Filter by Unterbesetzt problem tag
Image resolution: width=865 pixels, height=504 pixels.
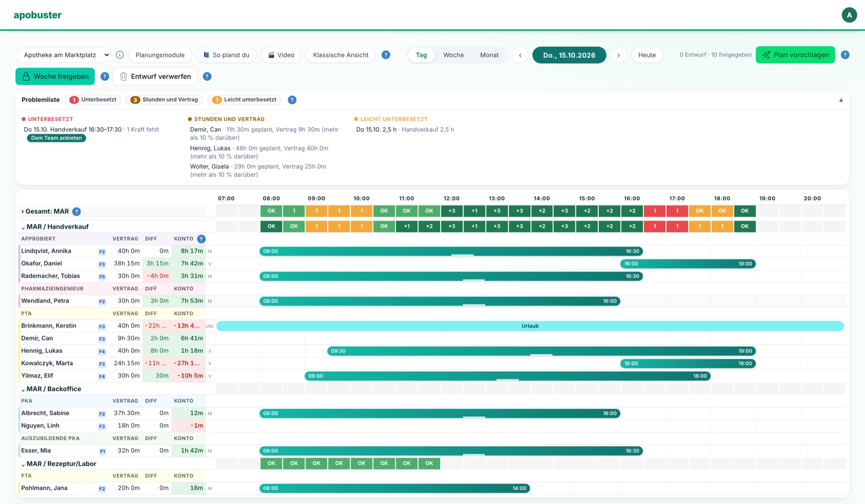[x=93, y=100]
